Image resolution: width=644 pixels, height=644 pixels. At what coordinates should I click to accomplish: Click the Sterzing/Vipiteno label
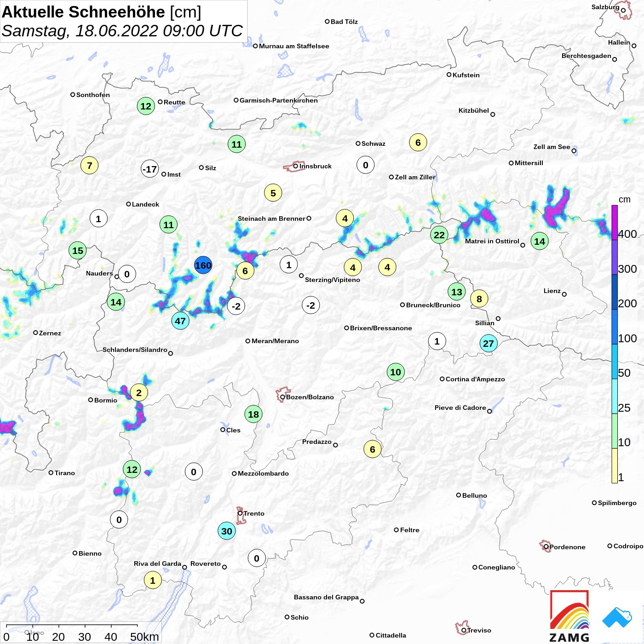pyautogui.click(x=333, y=280)
